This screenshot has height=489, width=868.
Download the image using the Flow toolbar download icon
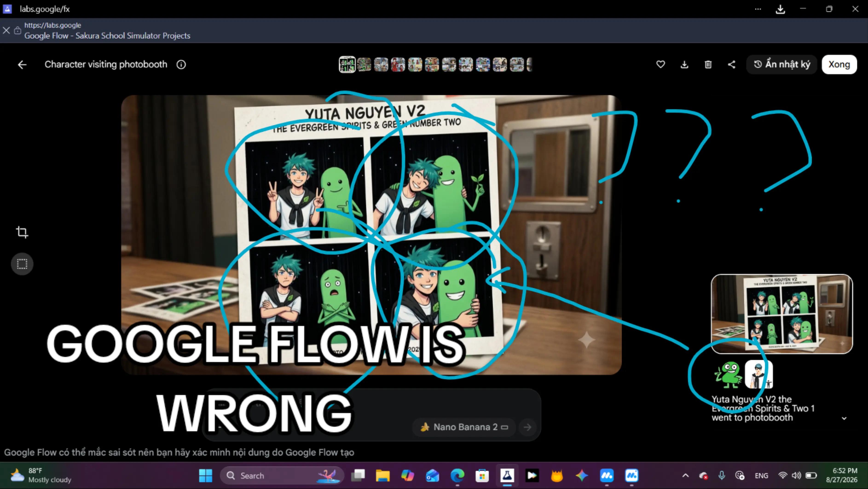pos(684,64)
